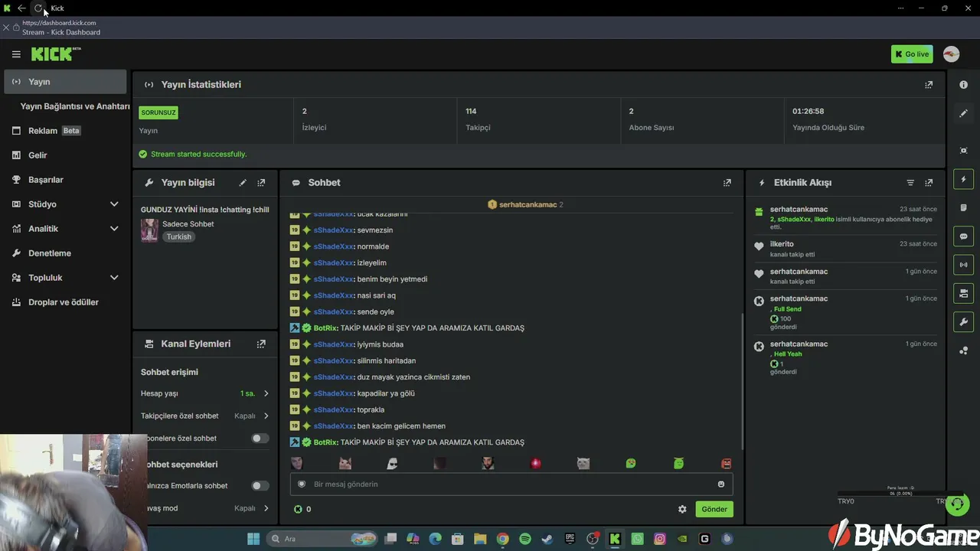Toggle the subscribers-only chat switch

[260, 439]
